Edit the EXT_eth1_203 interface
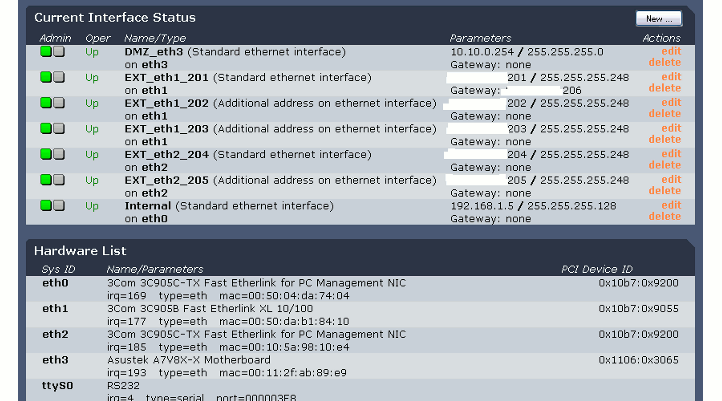The width and height of the screenshot is (722, 401). 670,129
